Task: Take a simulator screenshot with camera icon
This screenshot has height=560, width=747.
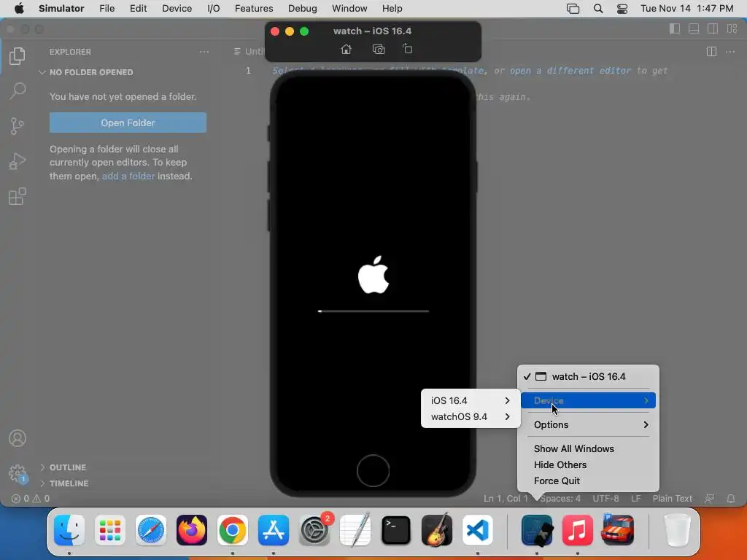Action: pos(379,49)
